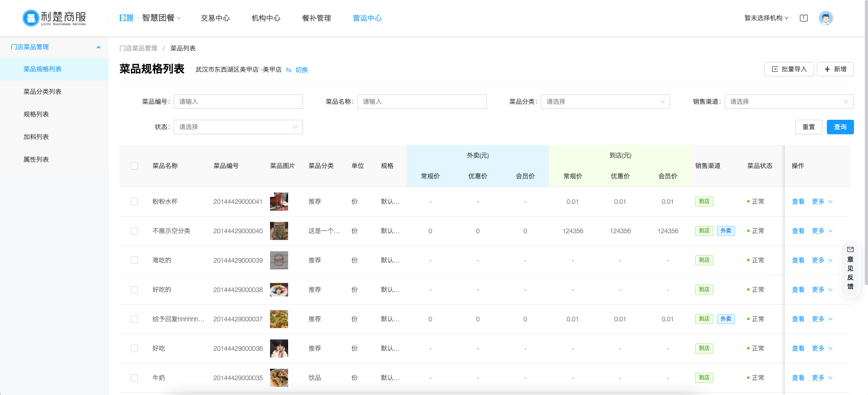Go to 餐补管理 in top navigation
868x395 pixels.
[x=317, y=18]
